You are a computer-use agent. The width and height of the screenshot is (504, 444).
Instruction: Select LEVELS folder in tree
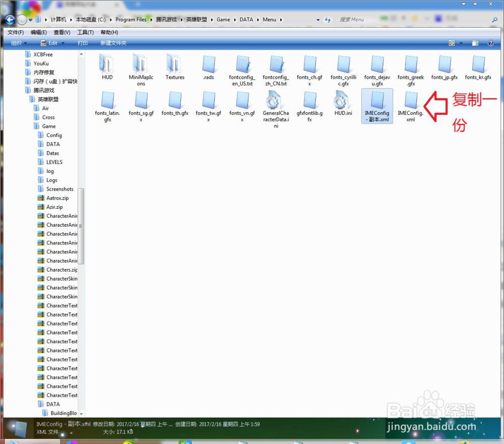coord(54,162)
